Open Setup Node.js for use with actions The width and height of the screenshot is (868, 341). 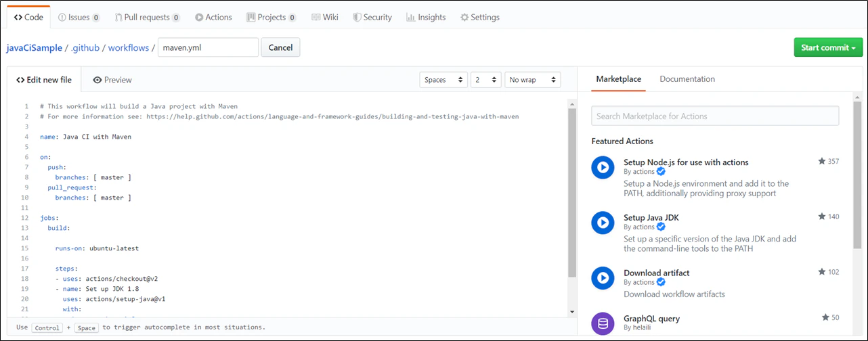tap(686, 162)
